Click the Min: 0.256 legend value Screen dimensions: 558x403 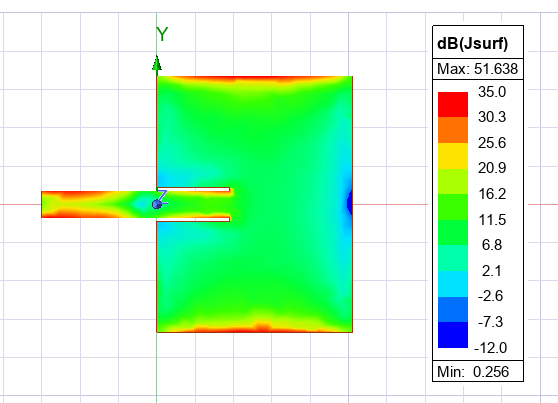coord(473,372)
